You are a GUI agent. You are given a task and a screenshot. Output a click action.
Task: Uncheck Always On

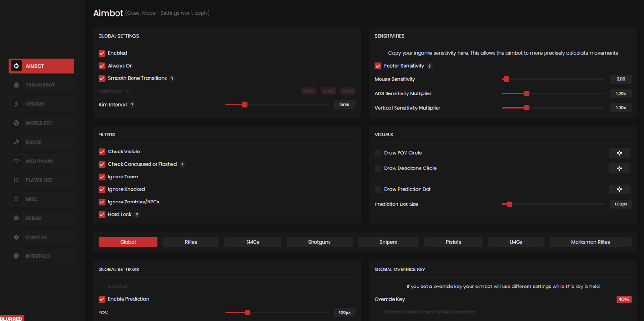point(102,66)
